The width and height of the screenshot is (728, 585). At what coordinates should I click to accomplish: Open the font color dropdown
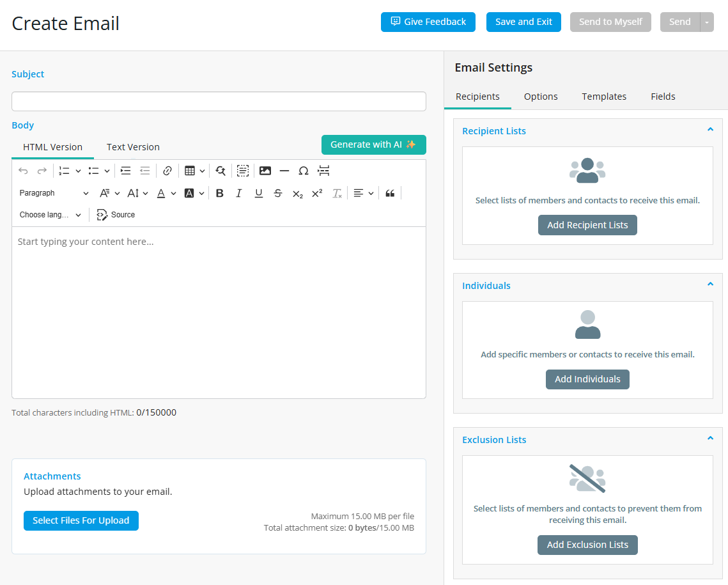tap(166, 193)
